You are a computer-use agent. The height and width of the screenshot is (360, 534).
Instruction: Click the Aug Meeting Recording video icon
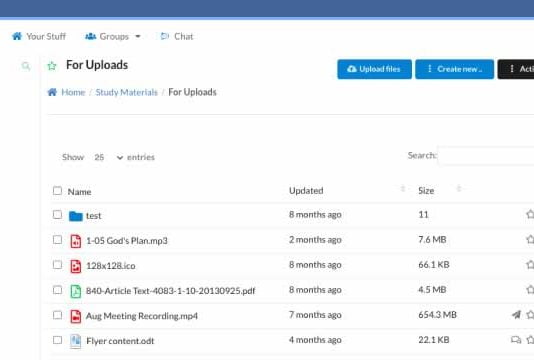point(76,316)
